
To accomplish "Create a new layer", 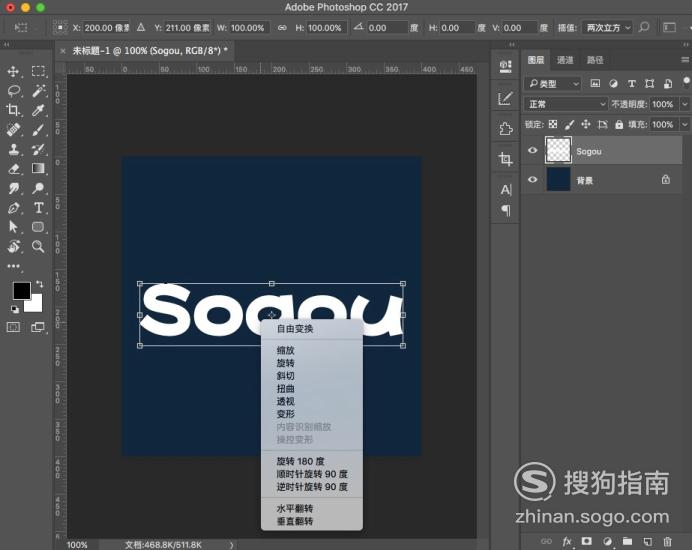I will point(647,541).
